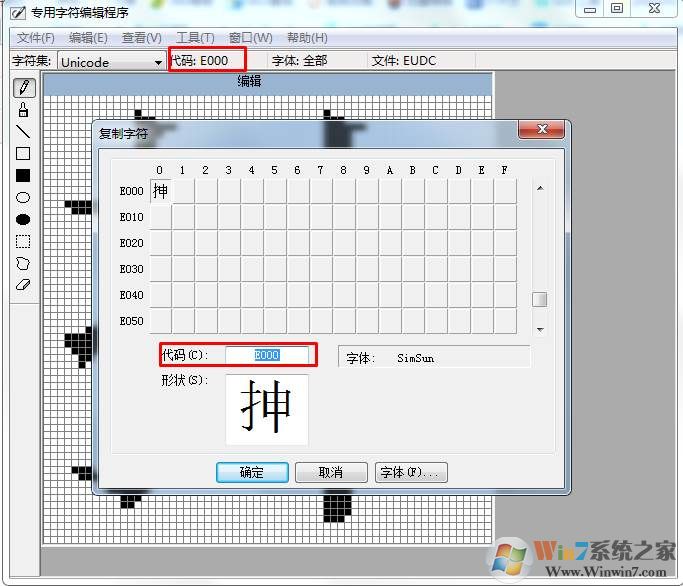Choose the Straight Line tool

[x=23, y=132]
